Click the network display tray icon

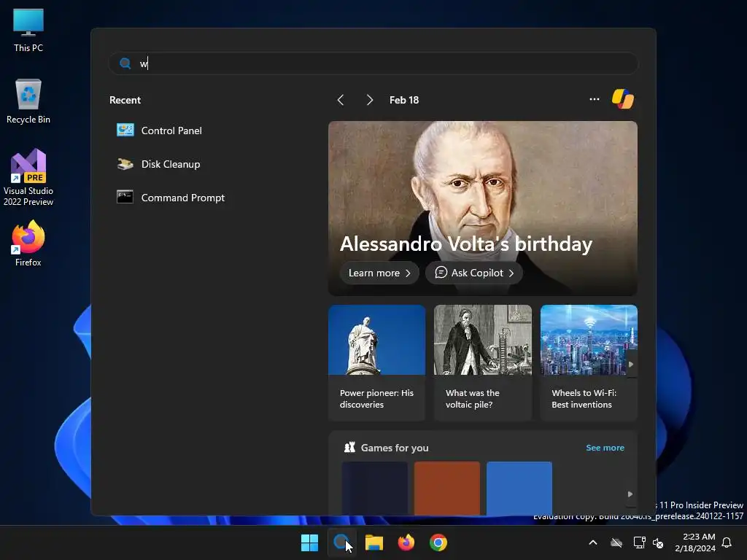point(639,542)
